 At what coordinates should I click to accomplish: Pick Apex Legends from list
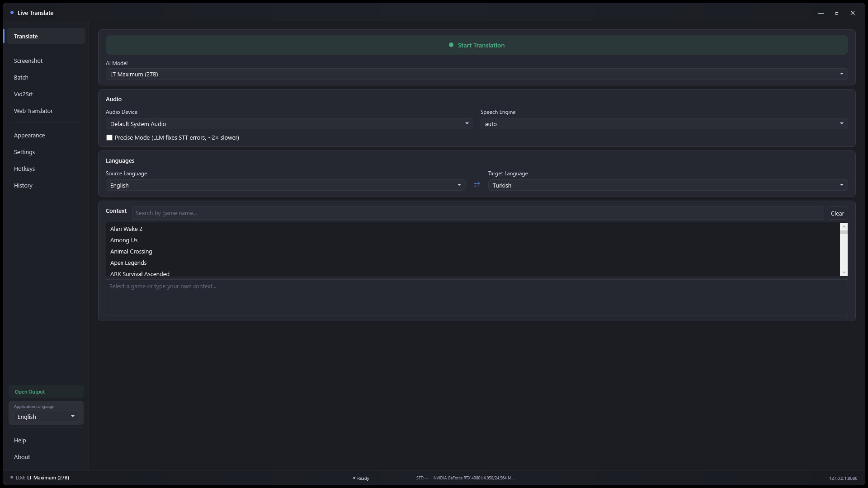point(473,263)
